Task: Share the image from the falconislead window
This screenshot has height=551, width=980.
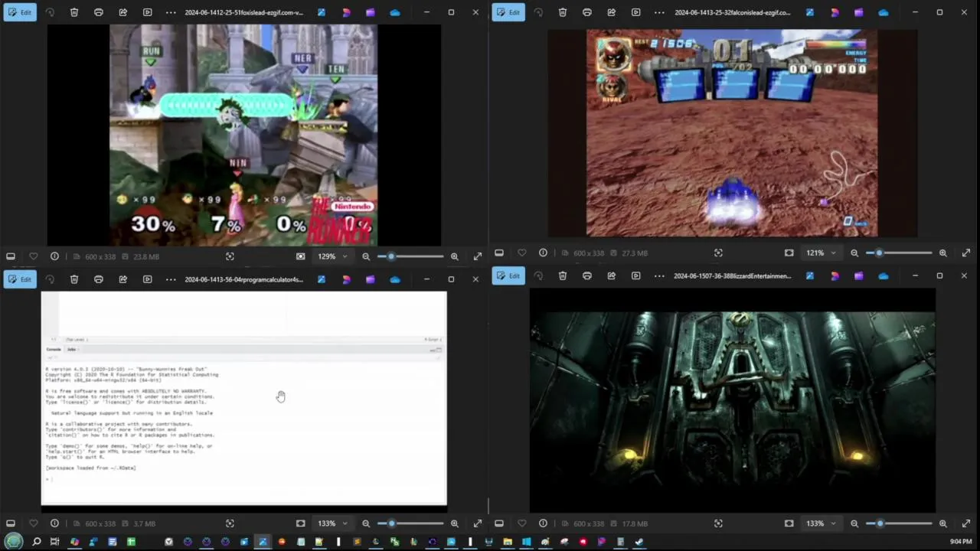Action: [612, 12]
